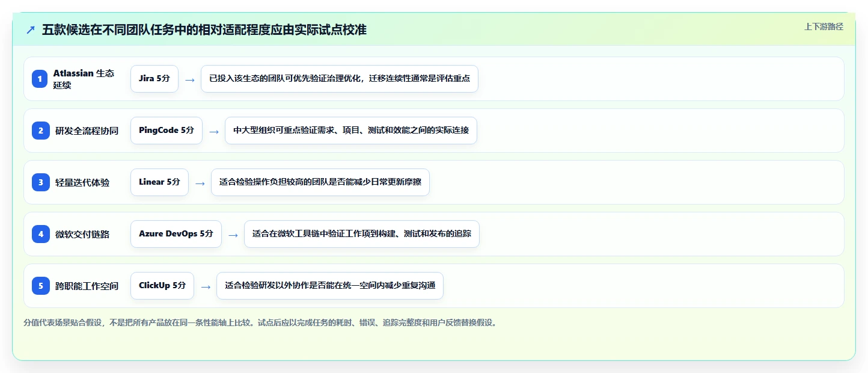Screen dimensions: 868x373
Task: Click the arrow after ClickUp 5分
Action: click(x=205, y=286)
